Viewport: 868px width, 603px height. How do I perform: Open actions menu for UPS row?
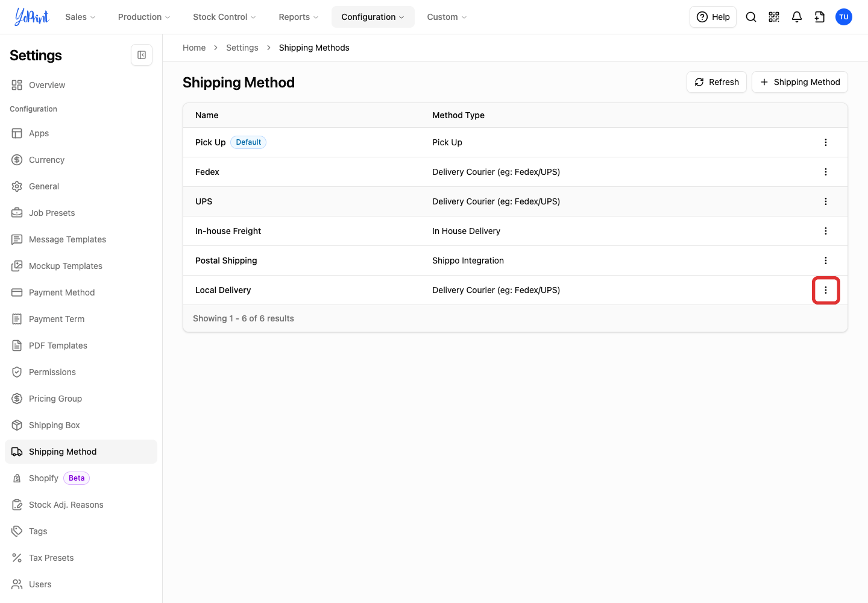(826, 201)
